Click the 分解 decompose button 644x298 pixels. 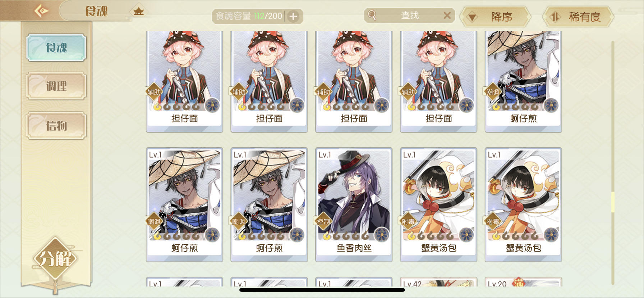pyautogui.click(x=55, y=258)
